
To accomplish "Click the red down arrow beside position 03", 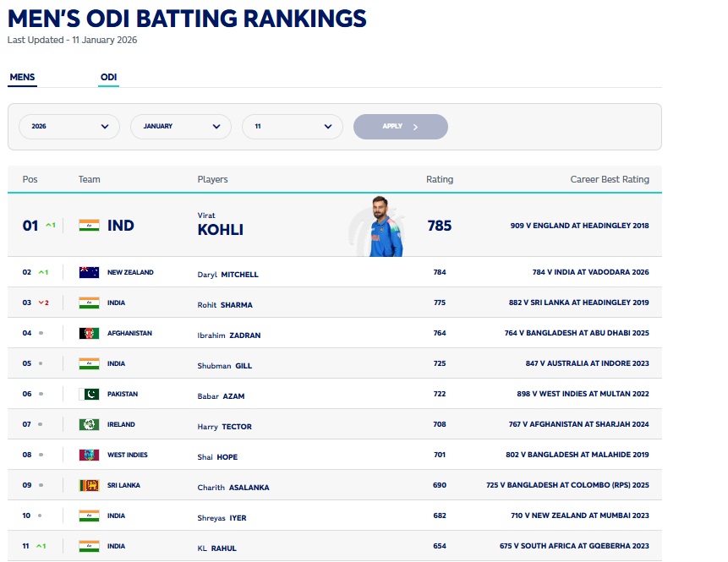I will pyautogui.click(x=41, y=303).
